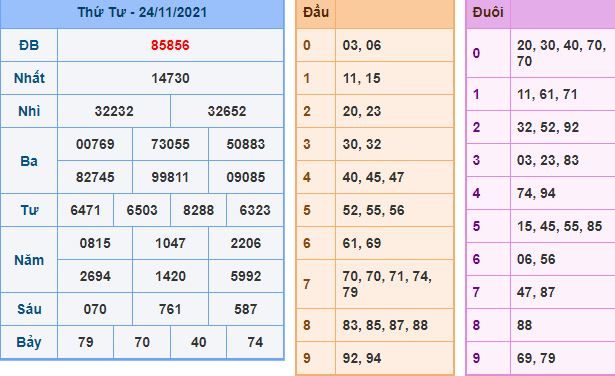Select the Bảy prize number 79
The image size is (615, 376).
click(86, 342)
